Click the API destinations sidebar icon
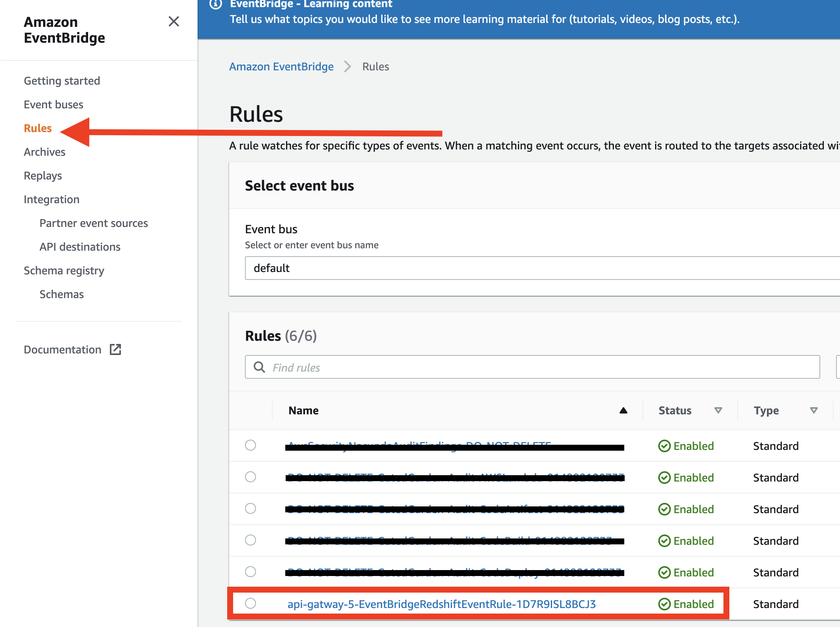 coord(80,246)
